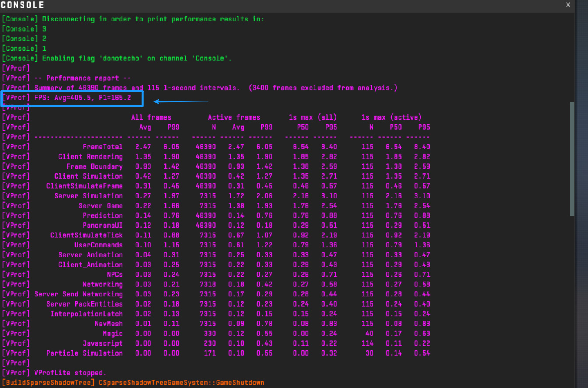Click the Networking row label
The width and height of the screenshot is (588, 388).
pos(103,284)
